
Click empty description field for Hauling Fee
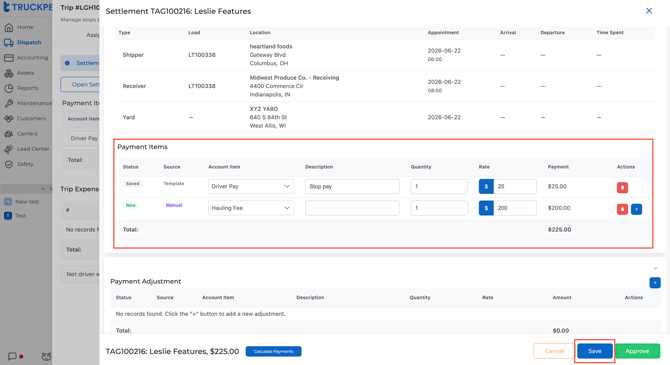pos(352,208)
